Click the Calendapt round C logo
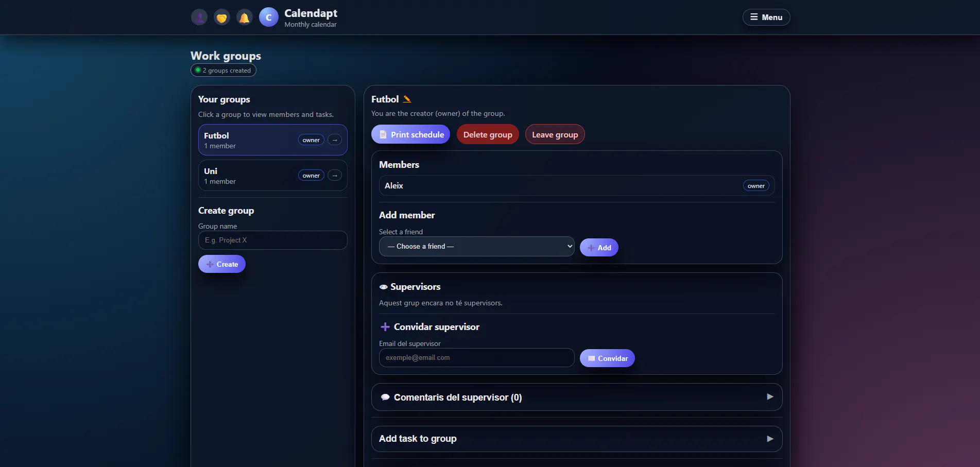Image resolution: width=980 pixels, height=467 pixels. tap(269, 18)
